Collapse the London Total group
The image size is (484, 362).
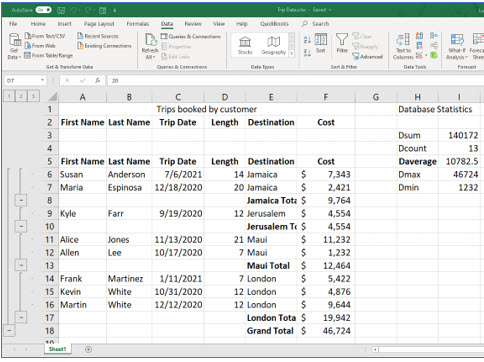(x=21, y=317)
